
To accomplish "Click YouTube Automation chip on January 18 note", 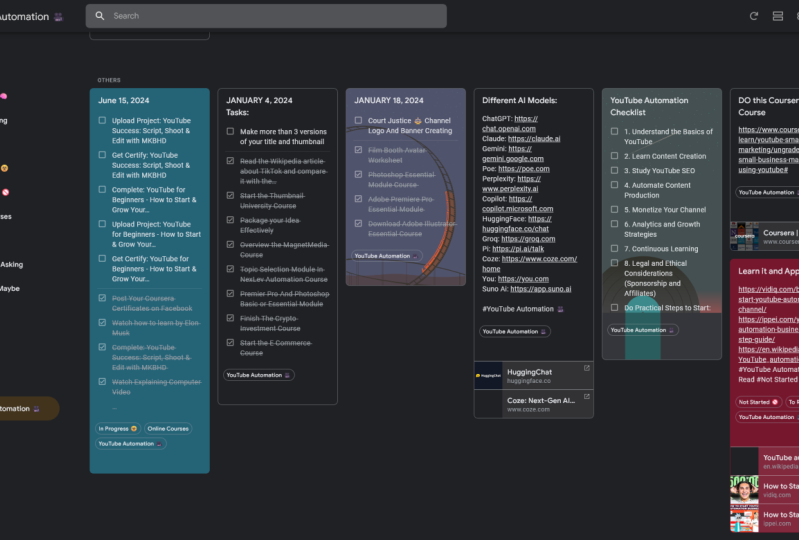I will point(386,256).
